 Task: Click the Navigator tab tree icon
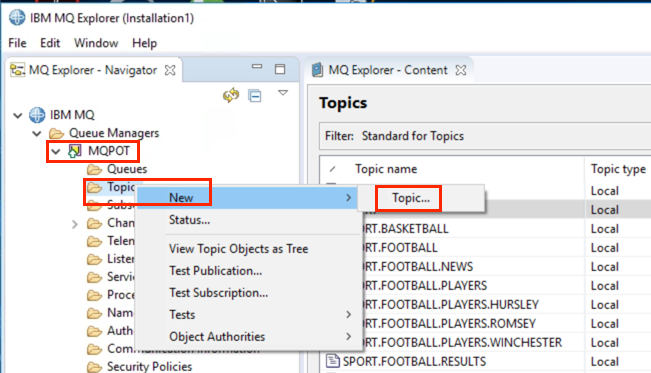coord(17,70)
